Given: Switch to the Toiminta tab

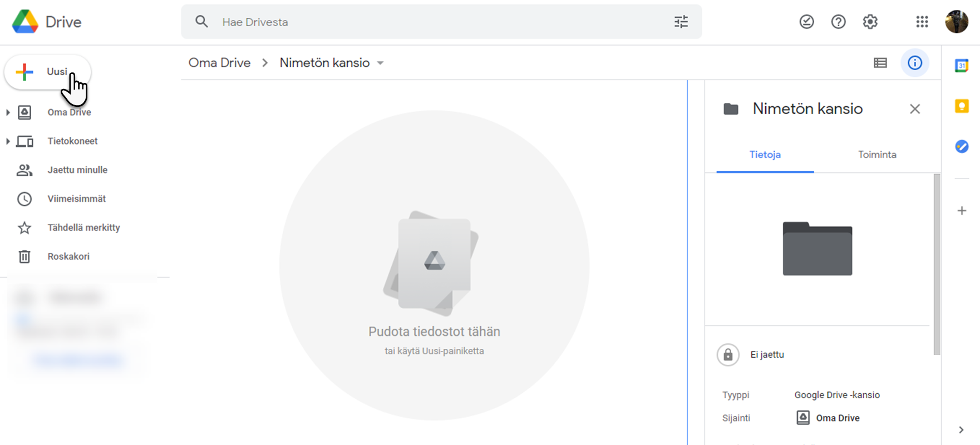Looking at the screenshot, I should coord(876,155).
